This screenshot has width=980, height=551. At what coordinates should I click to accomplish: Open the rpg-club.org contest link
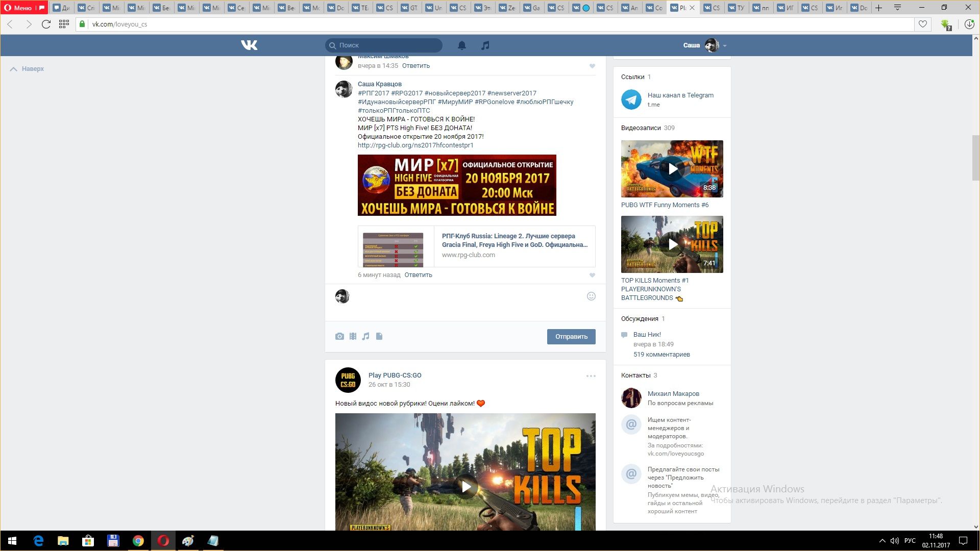click(x=415, y=145)
